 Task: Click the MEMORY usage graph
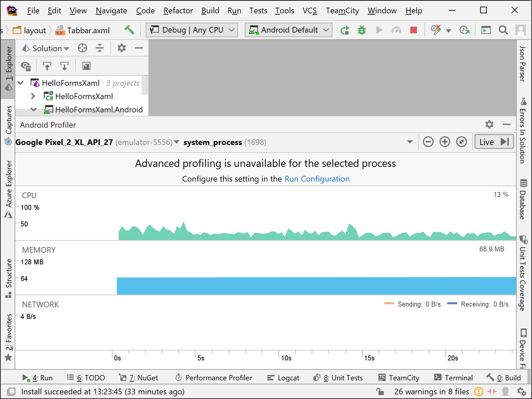pos(265,268)
